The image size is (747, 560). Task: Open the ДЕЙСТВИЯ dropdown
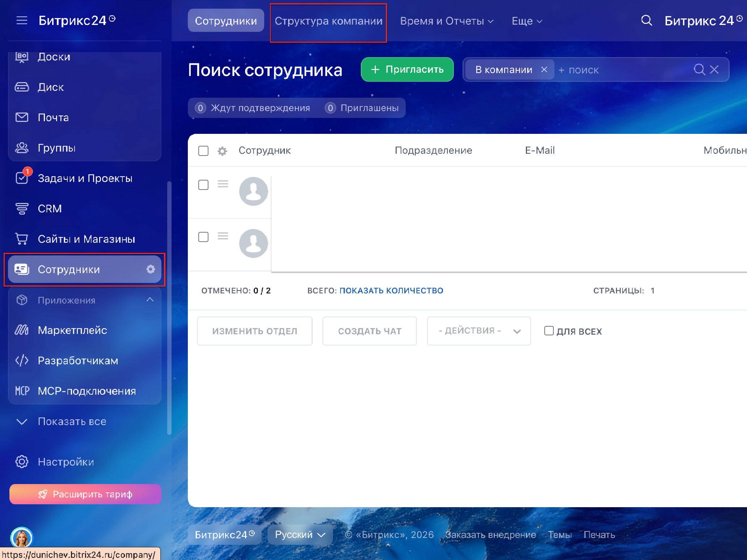click(478, 331)
